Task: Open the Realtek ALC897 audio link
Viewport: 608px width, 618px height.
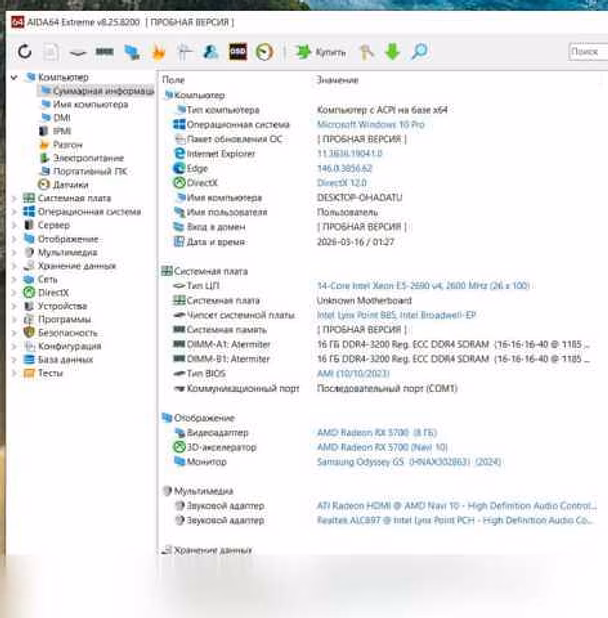Action: coord(455,520)
